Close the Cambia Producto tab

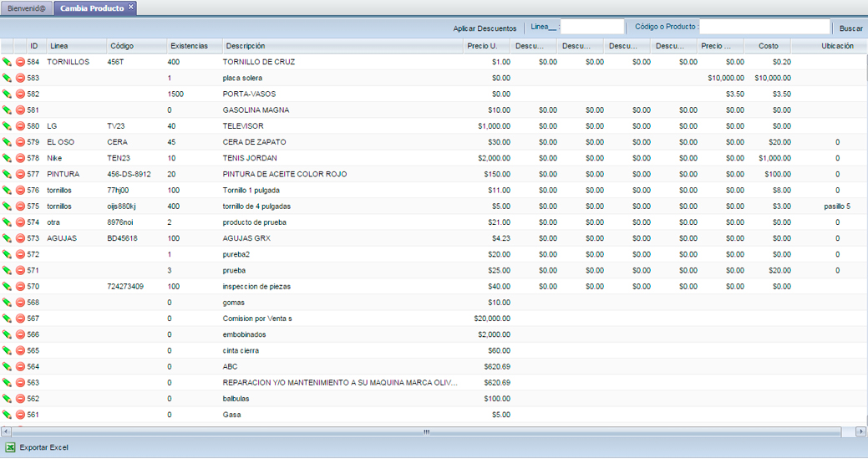(x=131, y=8)
